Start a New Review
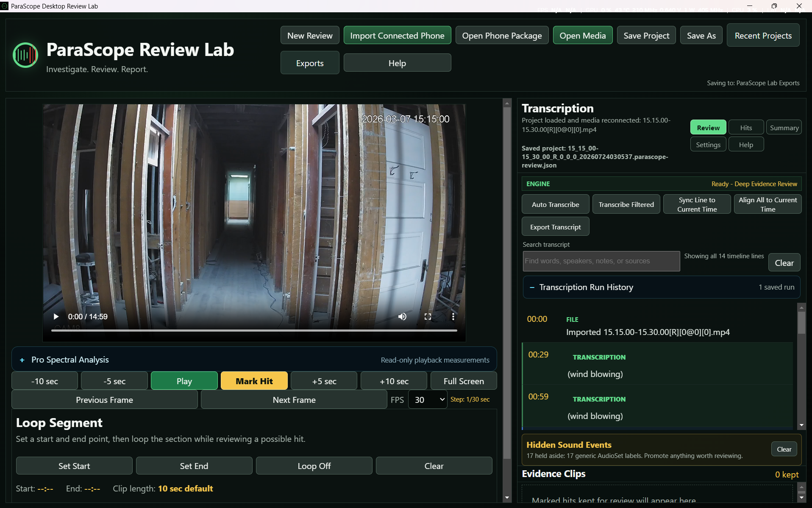The height and width of the screenshot is (508, 812). click(x=310, y=36)
